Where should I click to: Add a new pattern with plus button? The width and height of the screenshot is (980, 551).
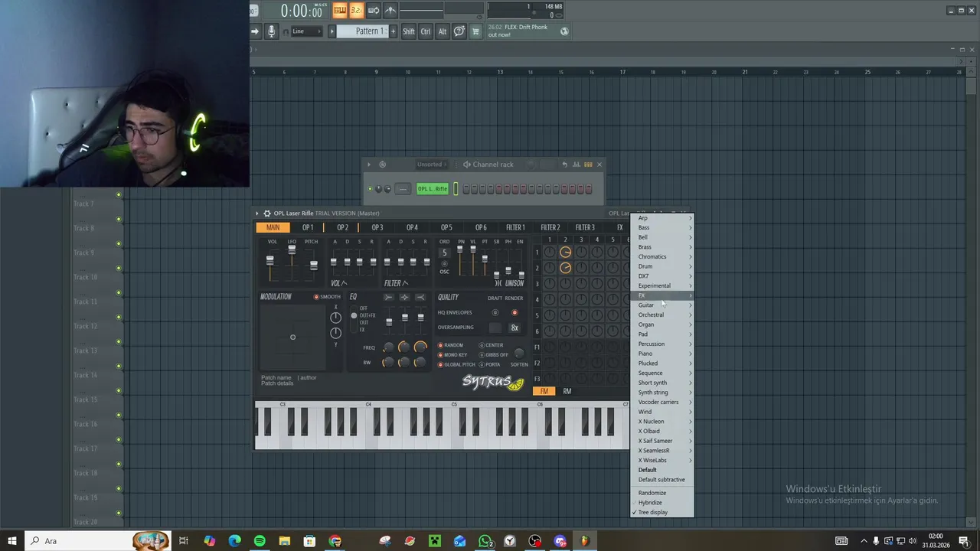(394, 31)
